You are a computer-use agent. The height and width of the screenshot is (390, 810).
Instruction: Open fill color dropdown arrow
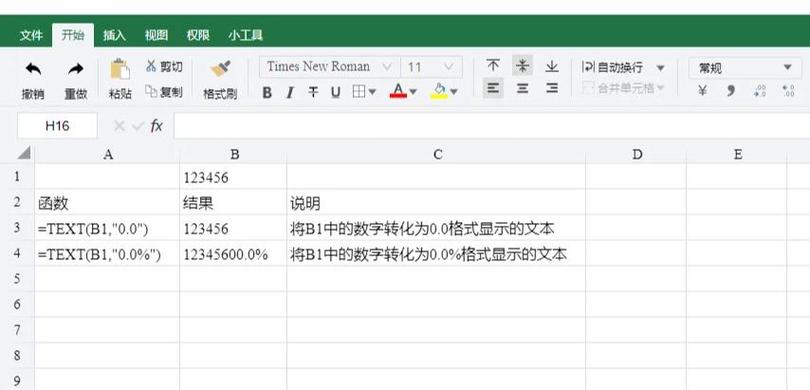[454, 92]
